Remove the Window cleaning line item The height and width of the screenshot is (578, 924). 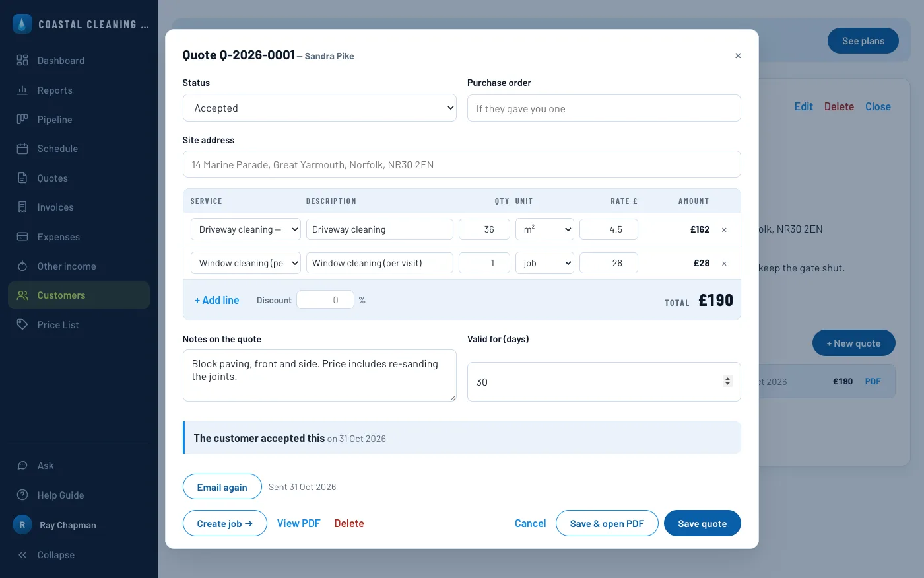click(724, 264)
